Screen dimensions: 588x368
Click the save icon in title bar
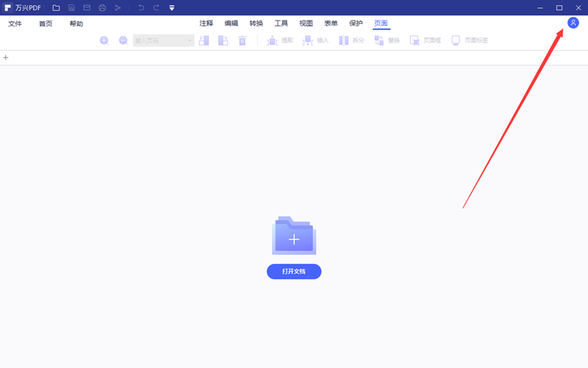[x=71, y=7]
